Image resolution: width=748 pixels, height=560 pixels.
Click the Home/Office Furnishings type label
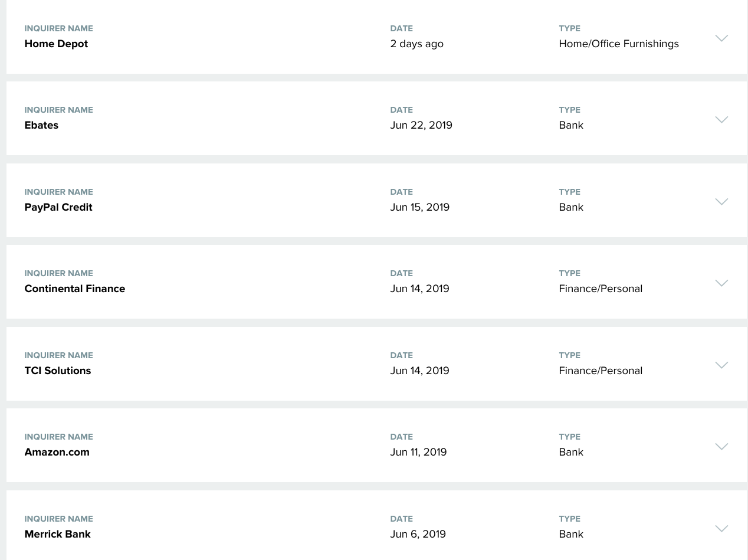pyautogui.click(x=618, y=44)
